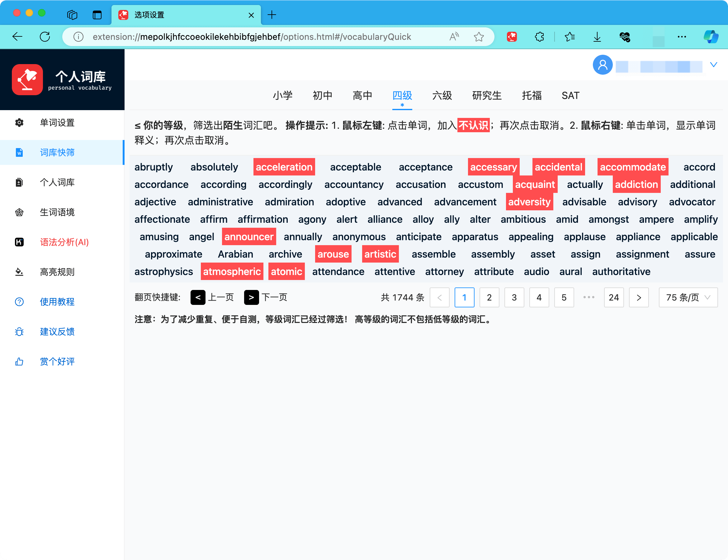Open the 使用教程 tutorial link
Screen dimensions: 728x560
tap(57, 302)
